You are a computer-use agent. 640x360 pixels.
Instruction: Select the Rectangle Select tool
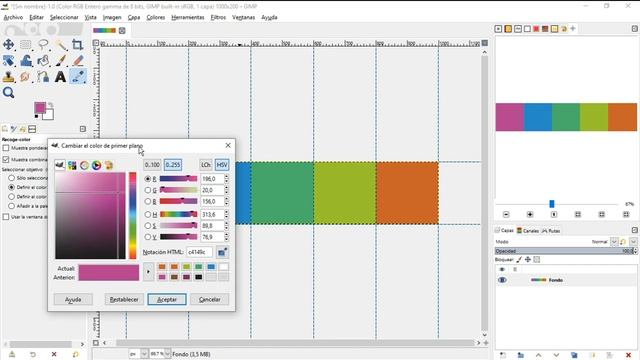(26, 44)
